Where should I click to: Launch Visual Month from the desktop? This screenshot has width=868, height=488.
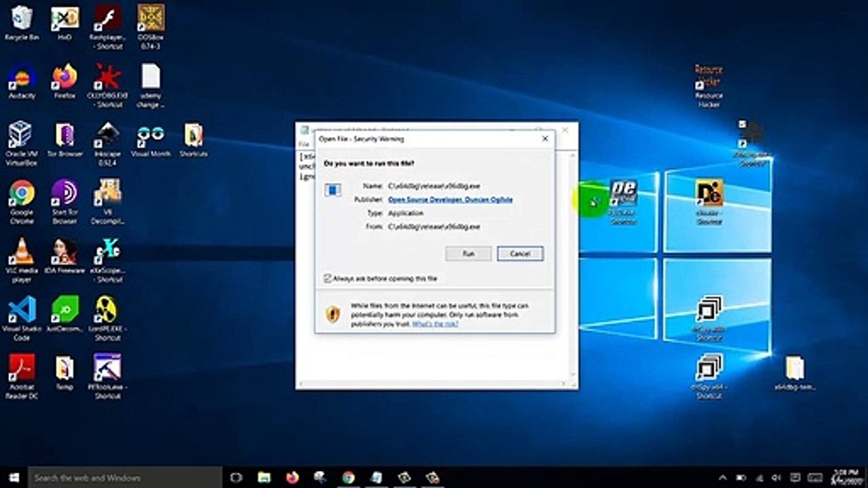(151, 139)
